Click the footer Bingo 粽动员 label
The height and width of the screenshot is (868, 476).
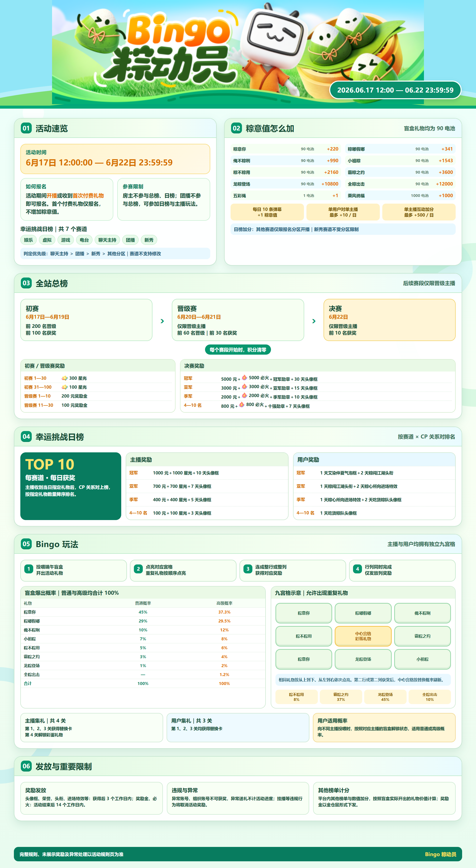point(441,854)
